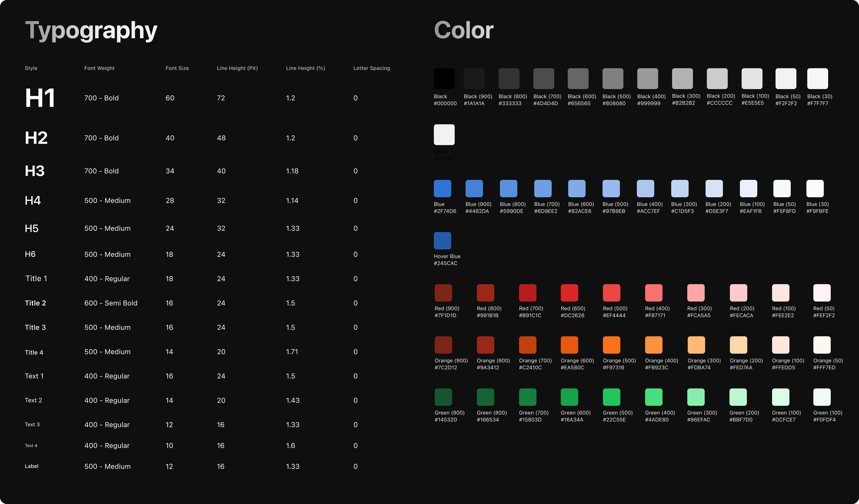Viewport: 859px width, 504px height.
Task: Pick the Orange (800) #9A3412 swatch
Action: [x=485, y=345]
